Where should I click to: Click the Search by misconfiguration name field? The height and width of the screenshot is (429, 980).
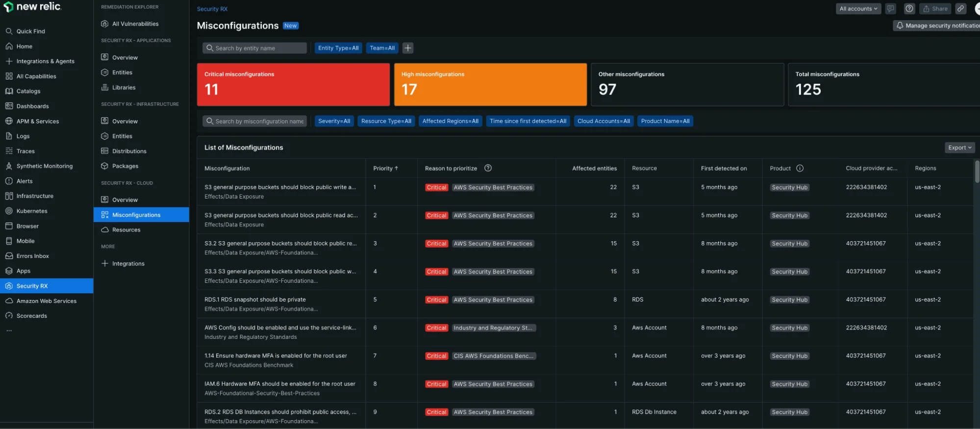pos(255,121)
